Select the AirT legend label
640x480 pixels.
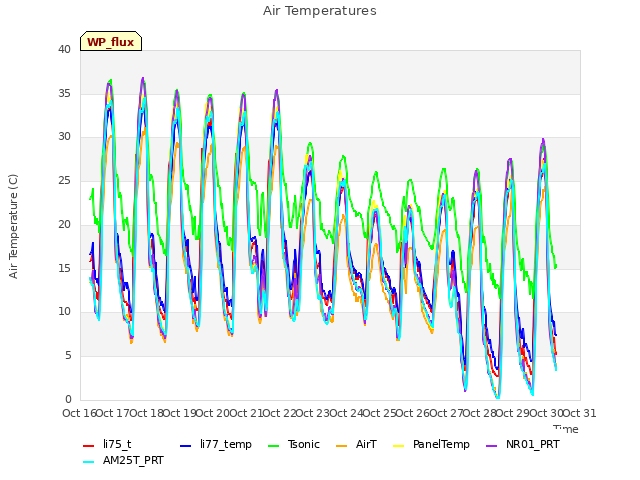pos(366,444)
